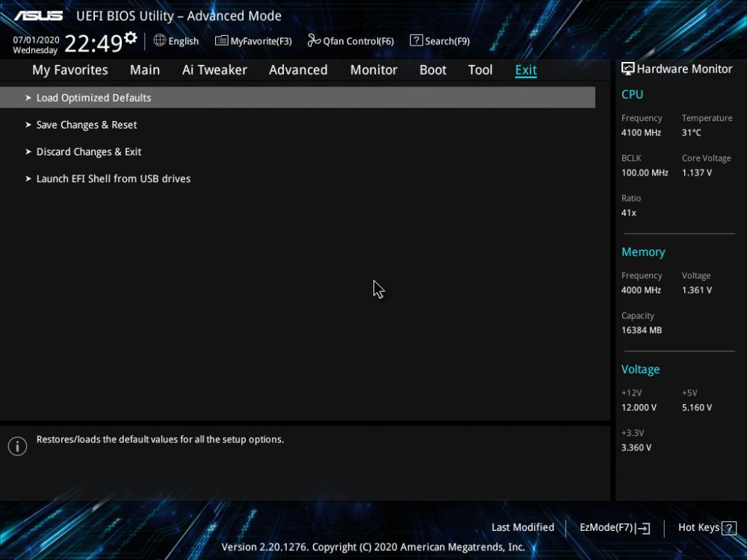Click Memory frequency value 4000 MHz
The image size is (747, 560).
click(x=641, y=290)
